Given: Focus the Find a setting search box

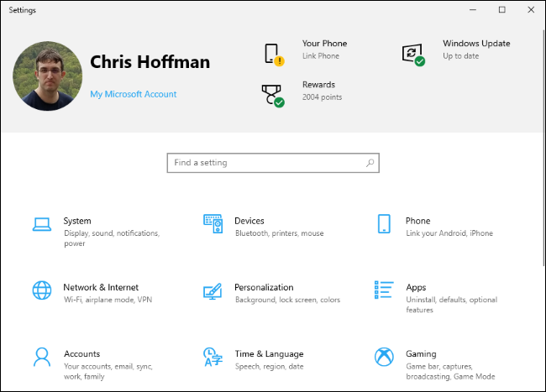Looking at the screenshot, I should pos(273,163).
